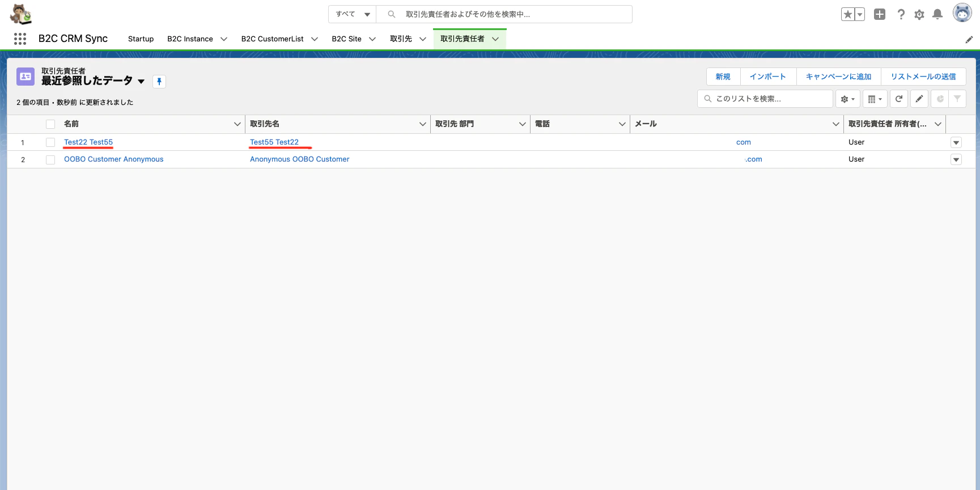
Task: Pin this list view
Action: (159, 82)
